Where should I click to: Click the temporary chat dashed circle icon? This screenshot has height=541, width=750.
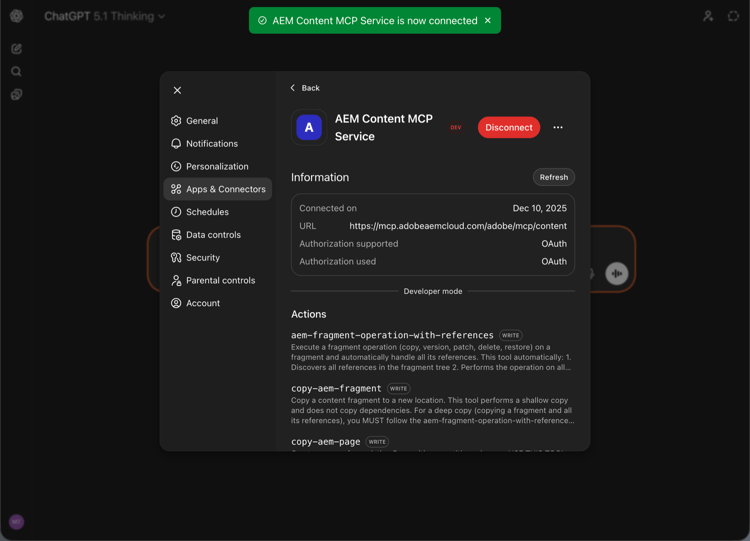733,16
